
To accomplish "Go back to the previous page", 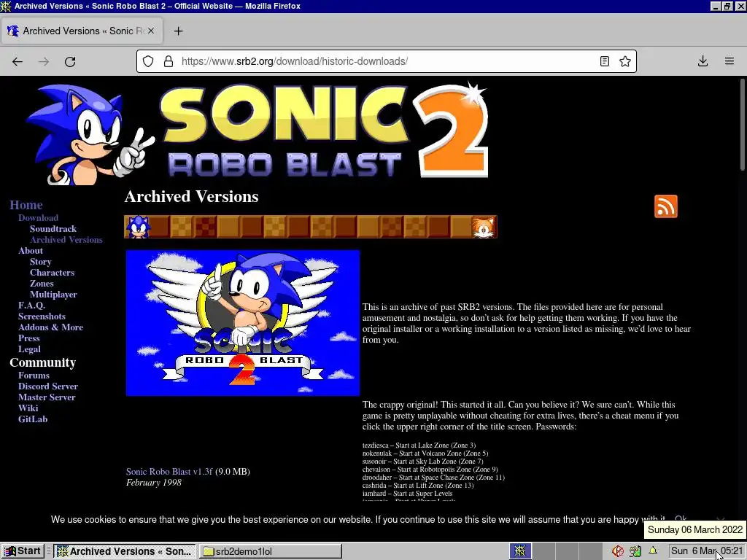I will [18, 61].
